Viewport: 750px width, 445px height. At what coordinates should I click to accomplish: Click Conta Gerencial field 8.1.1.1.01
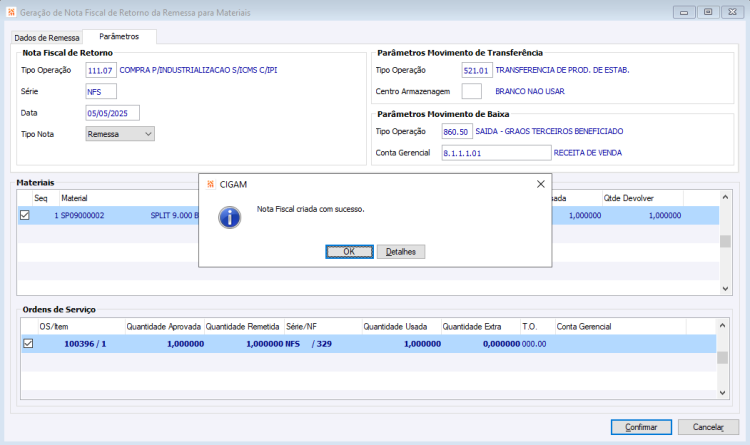tap(496, 153)
